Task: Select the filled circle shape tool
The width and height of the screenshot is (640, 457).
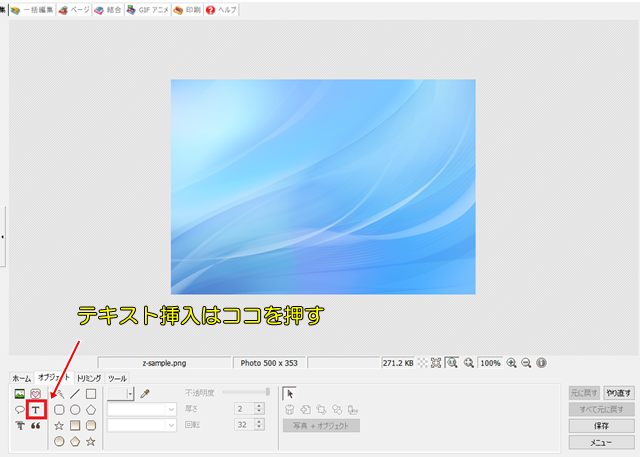Action: [x=59, y=441]
